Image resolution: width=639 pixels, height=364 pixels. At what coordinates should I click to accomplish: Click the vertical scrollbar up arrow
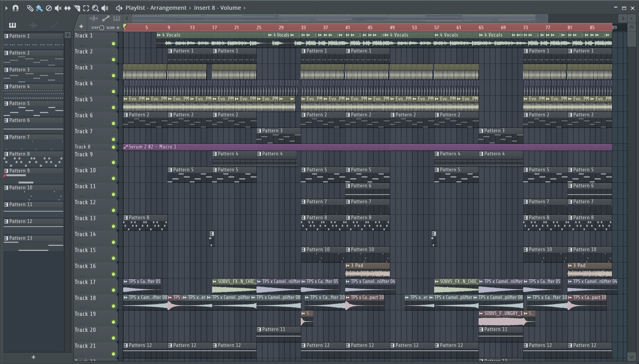point(631,27)
